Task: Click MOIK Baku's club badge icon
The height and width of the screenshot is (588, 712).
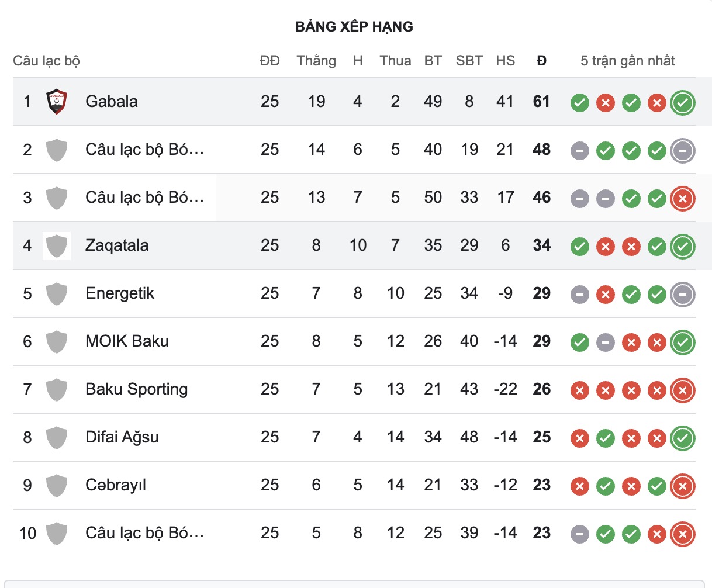Action: coord(57,342)
